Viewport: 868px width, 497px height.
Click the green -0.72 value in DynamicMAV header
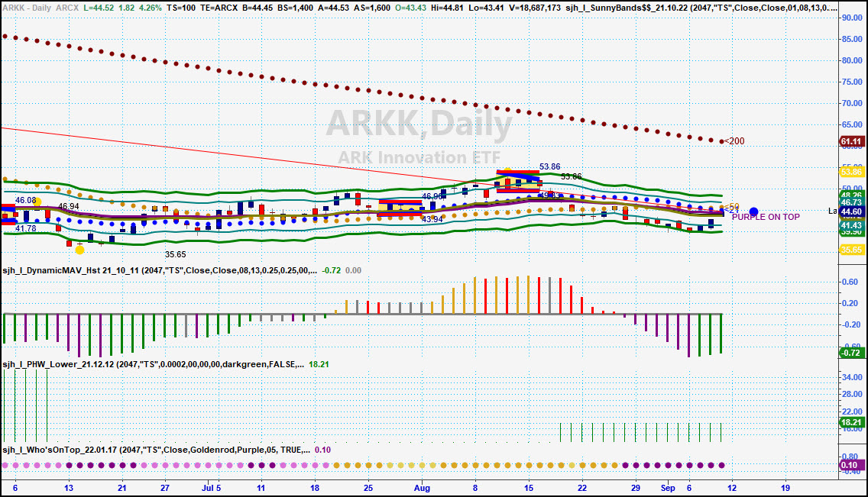tap(332, 270)
